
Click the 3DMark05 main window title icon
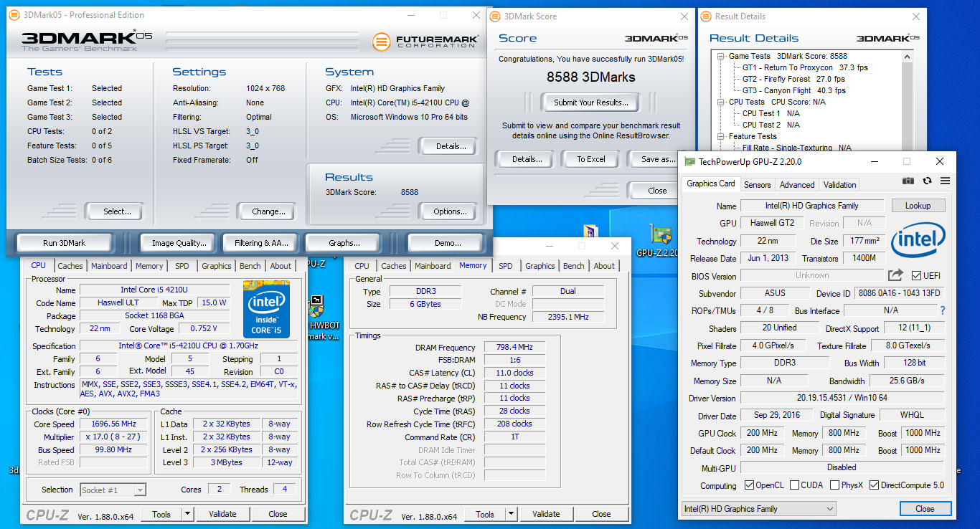pos(15,15)
